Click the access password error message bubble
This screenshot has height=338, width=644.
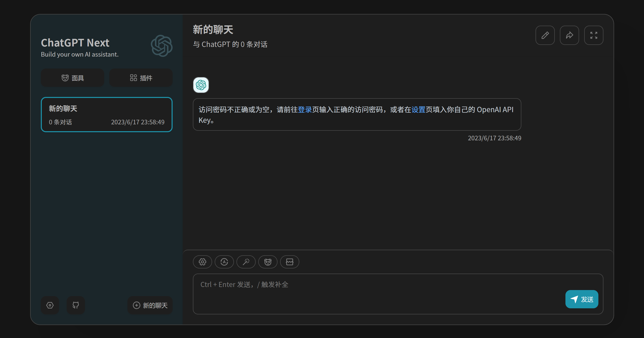click(x=357, y=115)
